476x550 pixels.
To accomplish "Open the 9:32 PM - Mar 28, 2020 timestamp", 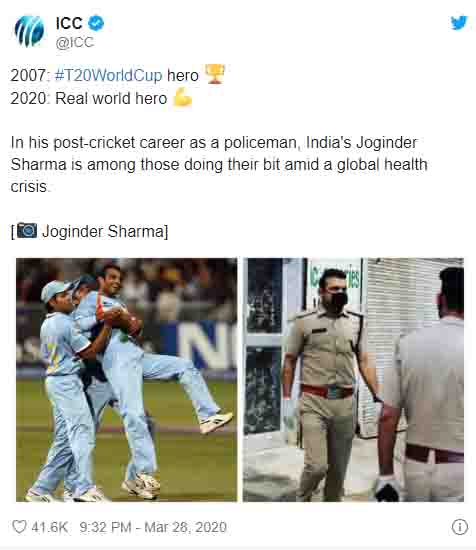I will pyautogui.click(x=153, y=527).
